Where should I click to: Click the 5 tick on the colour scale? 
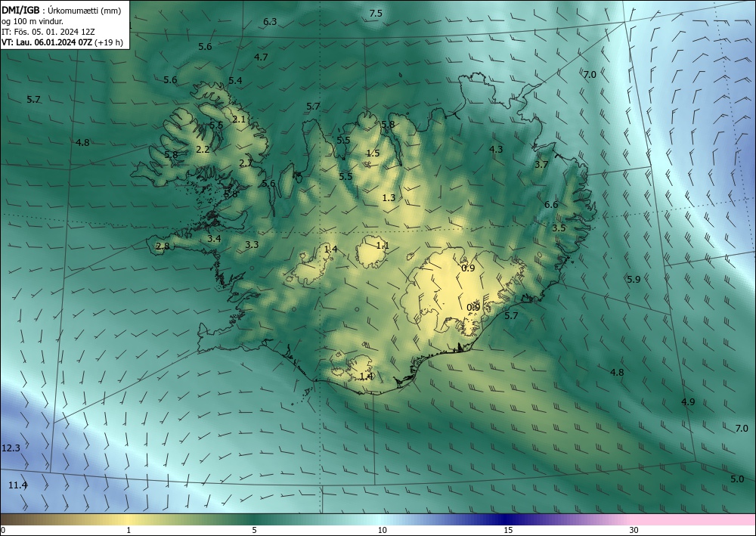(x=254, y=530)
